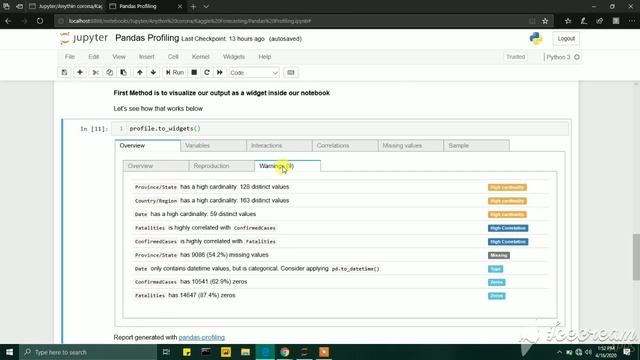The width and height of the screenshot is (640, 360).
Task: Open the command palette keyboard icon
Action: pyautogui.click(x=291, y=73)
